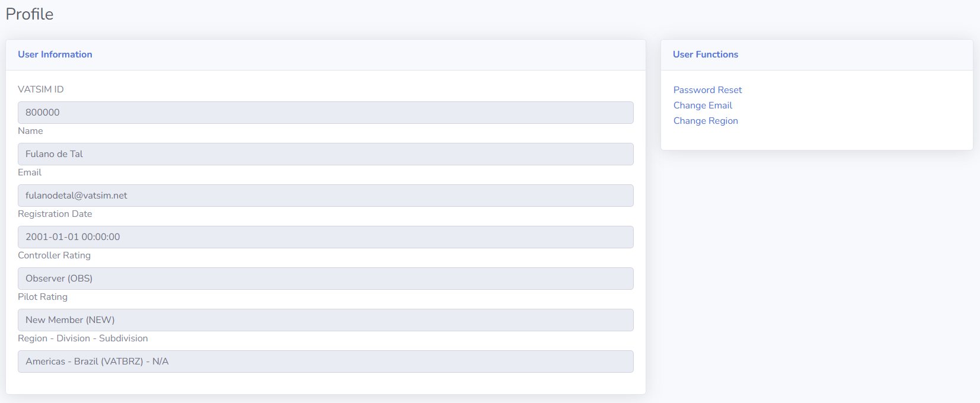980x403 pixels.
Task: Focus the Name field with Fulano de Tal
Action: pyautogui.click(x=325, y=154)
